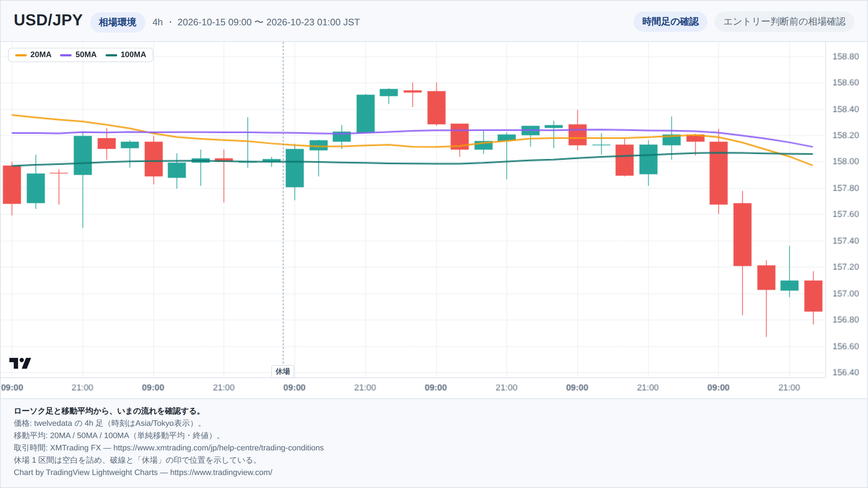This screenshot has width=868, height=488.
Task: Click the 158.80 price axis label
Action: [x=846, y=56]
